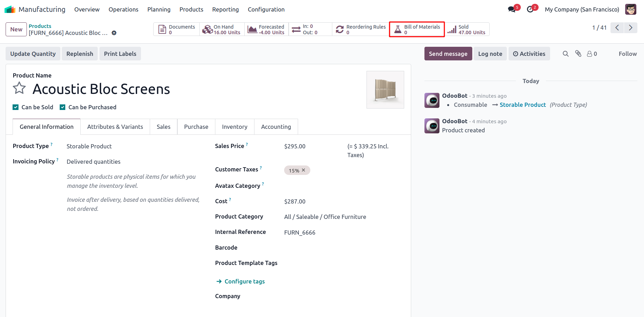Screen dimensions: 644x317
Task: Toggle the Can be Purchased checkbox
Action: click(x=62, y=107)
